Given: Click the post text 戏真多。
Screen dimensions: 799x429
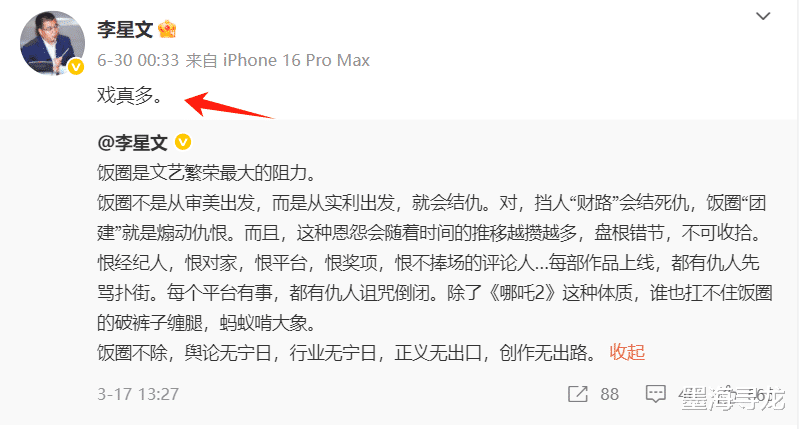Looking at the screenshot, I should pos(130,95).
